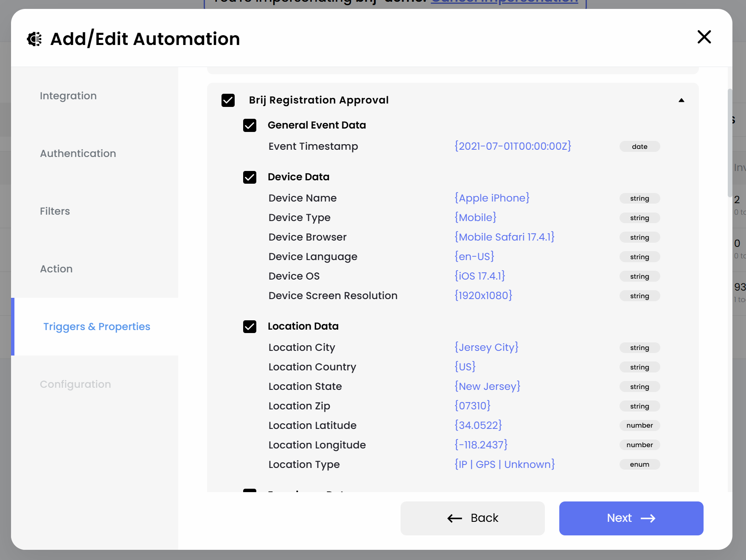Click the Device Data heading
Image resolution: width=746 pixels, height=560 pixels.
[x=298, y=177]
